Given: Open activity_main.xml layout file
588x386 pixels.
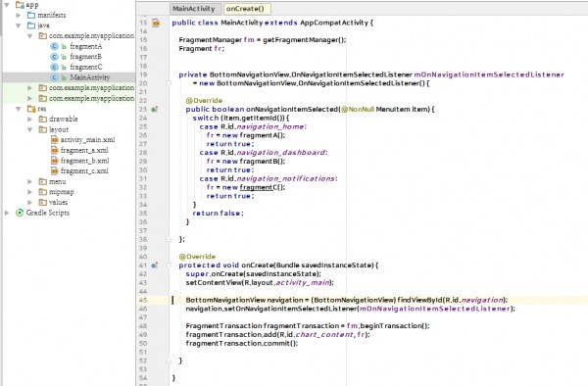Looking at the screenshot, I should [x=88, y=140].
